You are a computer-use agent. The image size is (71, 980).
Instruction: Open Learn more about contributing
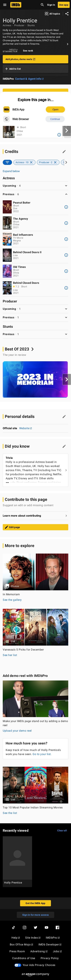pyautogui.click(x=35, y=516)
